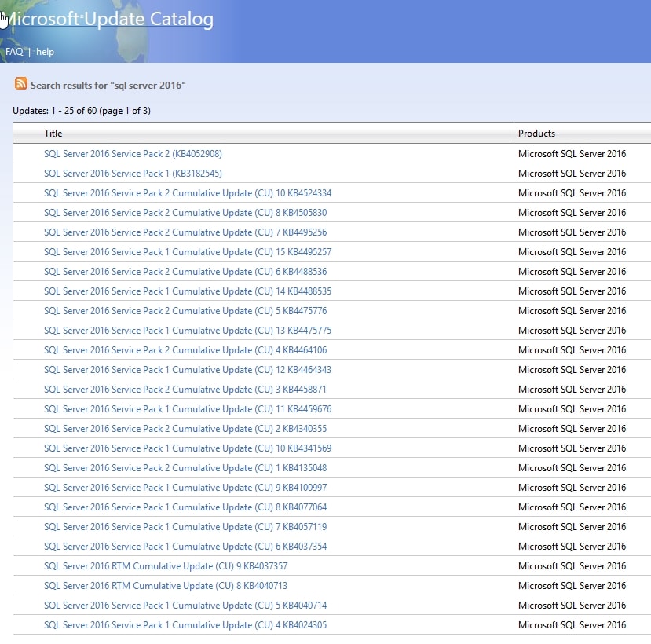Open SP2 Cumulative Update 4 KB4464106
Screen dimensions: 651x644
point(185,350)
